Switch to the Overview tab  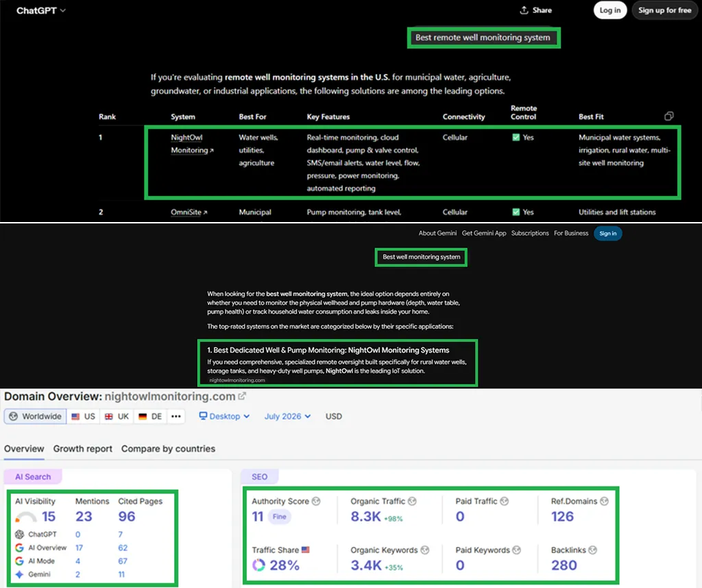pos(24,449)
